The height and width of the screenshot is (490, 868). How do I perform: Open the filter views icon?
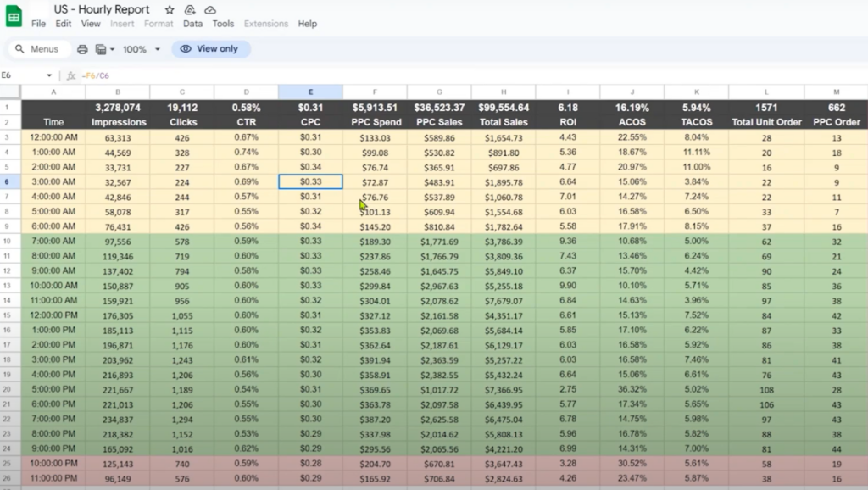(x=101, y=49)
